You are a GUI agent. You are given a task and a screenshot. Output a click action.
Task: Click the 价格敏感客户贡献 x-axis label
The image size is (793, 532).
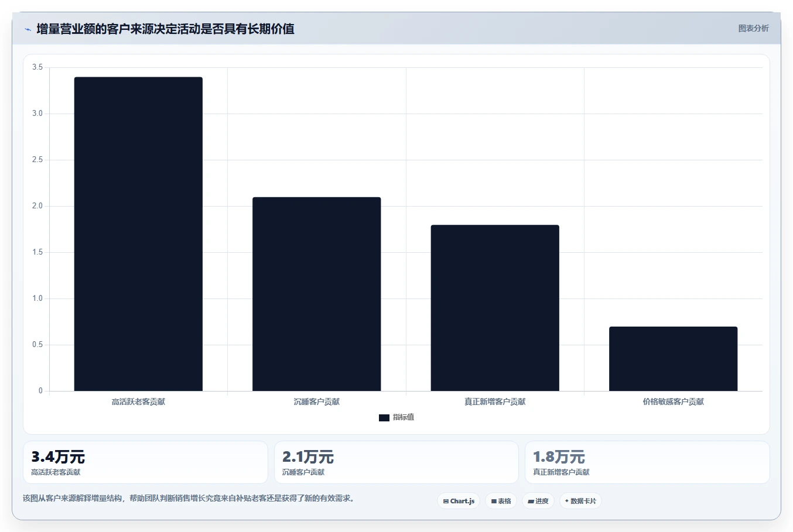[x=673, y=402]
